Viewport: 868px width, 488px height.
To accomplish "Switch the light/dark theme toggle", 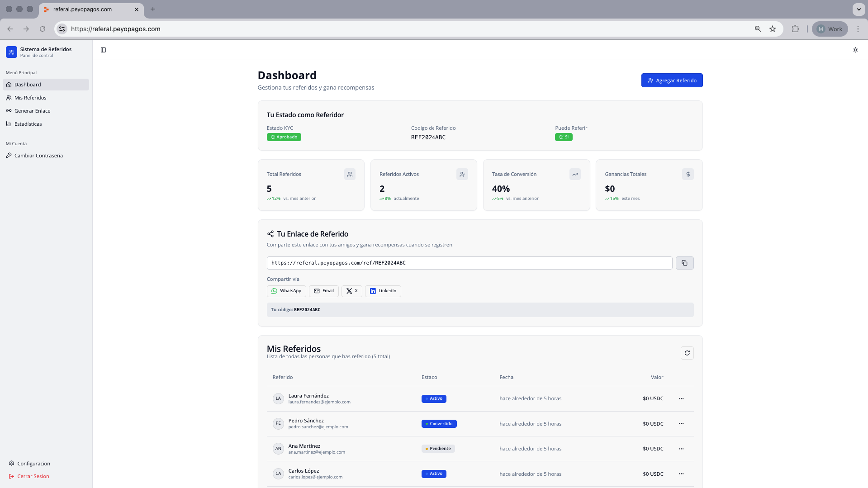I will click(855, 50).
